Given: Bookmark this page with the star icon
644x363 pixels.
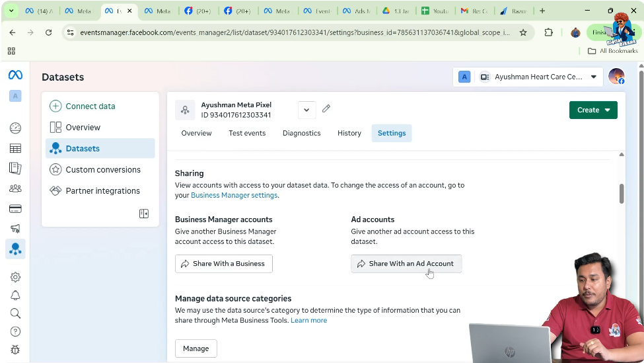Looking at the screenshot, I should [x=523, y=32].
